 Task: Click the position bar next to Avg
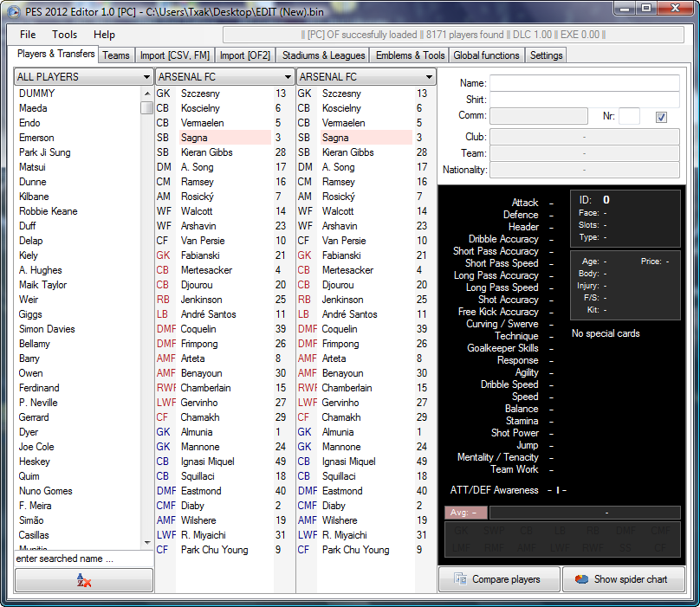(585, 513)
